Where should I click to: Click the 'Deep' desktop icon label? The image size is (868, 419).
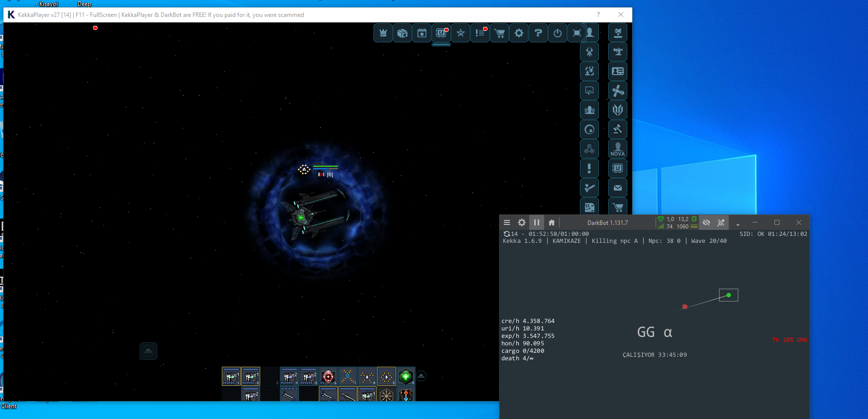click(84, 4)
